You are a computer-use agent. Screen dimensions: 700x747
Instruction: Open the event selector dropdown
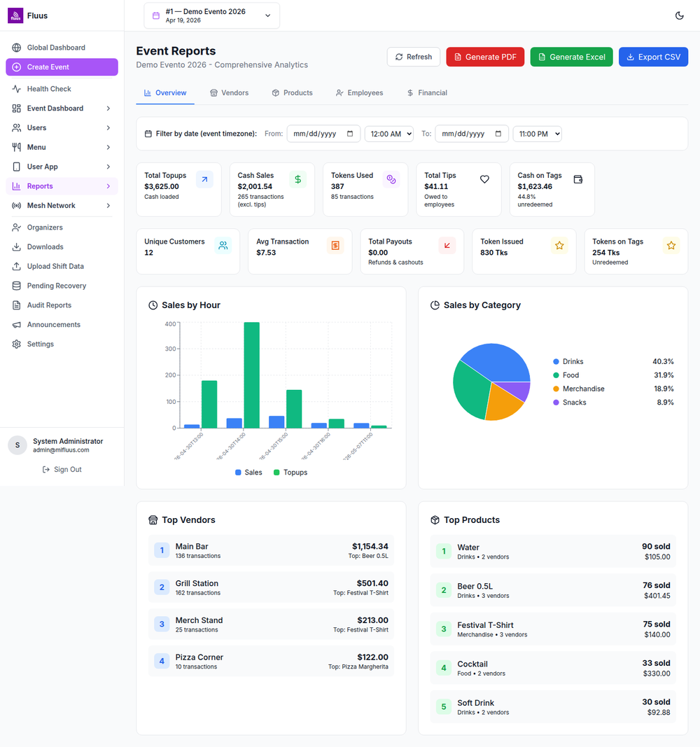(212, 15)
